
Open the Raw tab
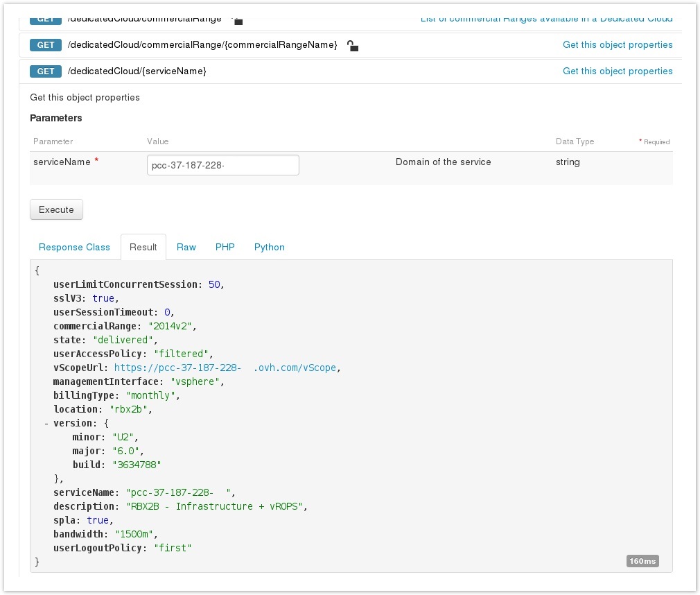tap(186, 247)
